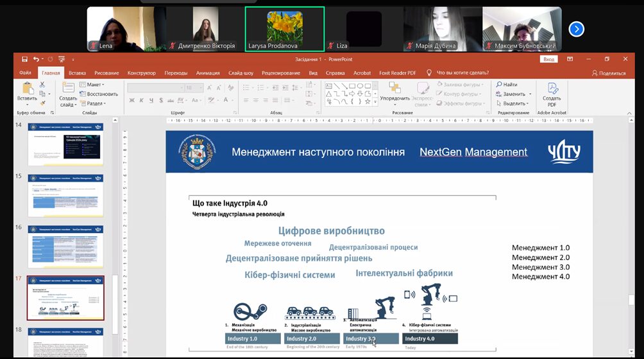The width and height of the screenshot is (644, 359).
Task: Expand the Select (Выделить) dropdown
Action: pyautogui.click(x=514, y=103)
